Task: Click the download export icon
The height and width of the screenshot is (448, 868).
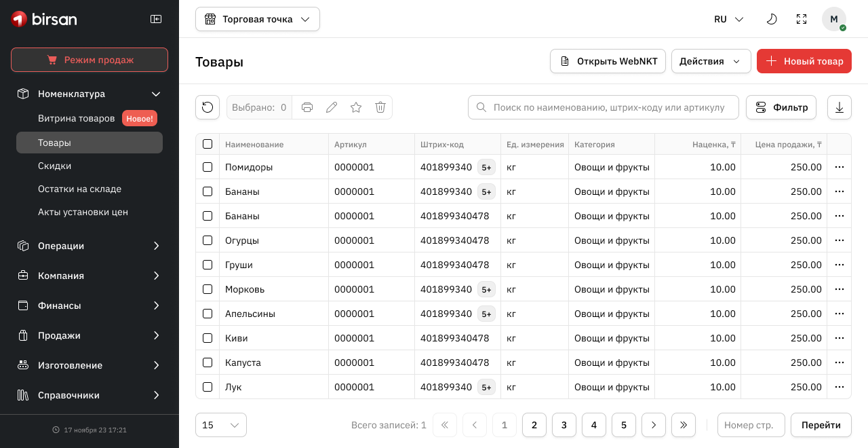Action: [840, 107]
